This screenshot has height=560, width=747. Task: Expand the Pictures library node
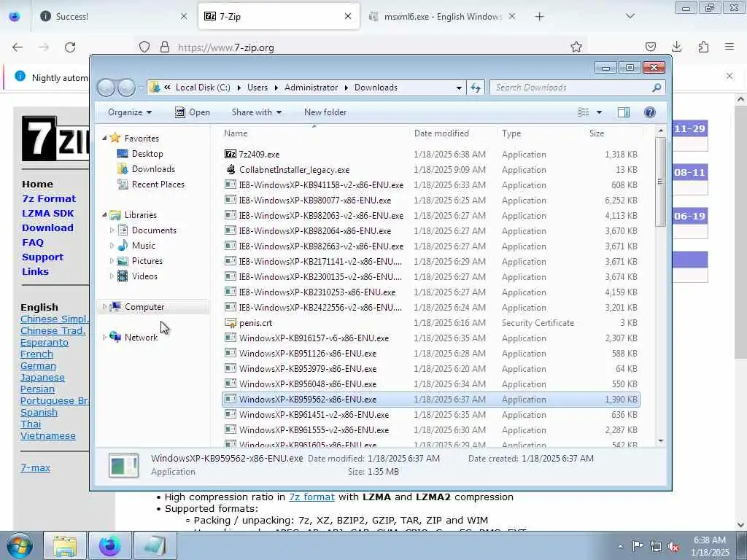tap(112, 261)
